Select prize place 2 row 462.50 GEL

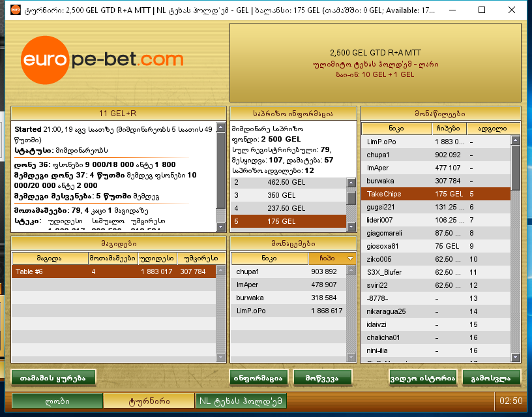pos(288,182)
